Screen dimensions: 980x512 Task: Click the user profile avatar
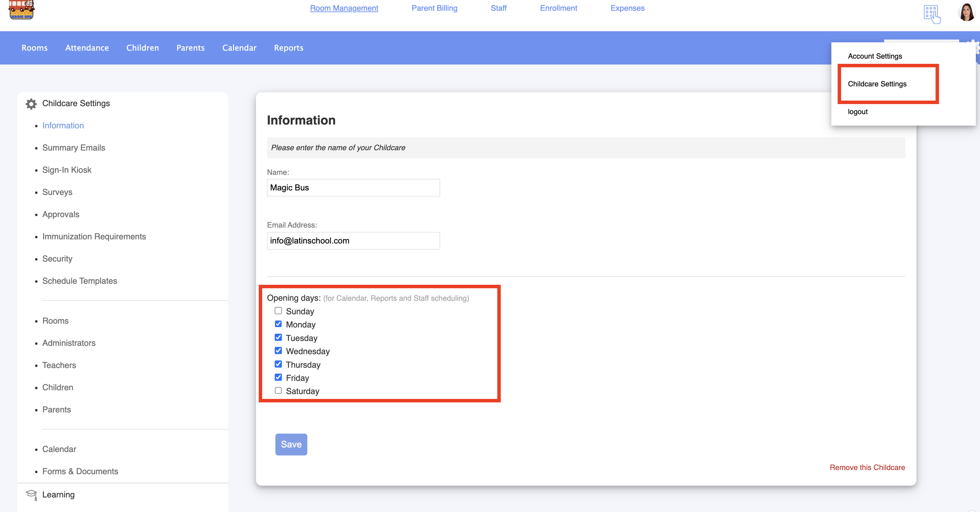966,12
